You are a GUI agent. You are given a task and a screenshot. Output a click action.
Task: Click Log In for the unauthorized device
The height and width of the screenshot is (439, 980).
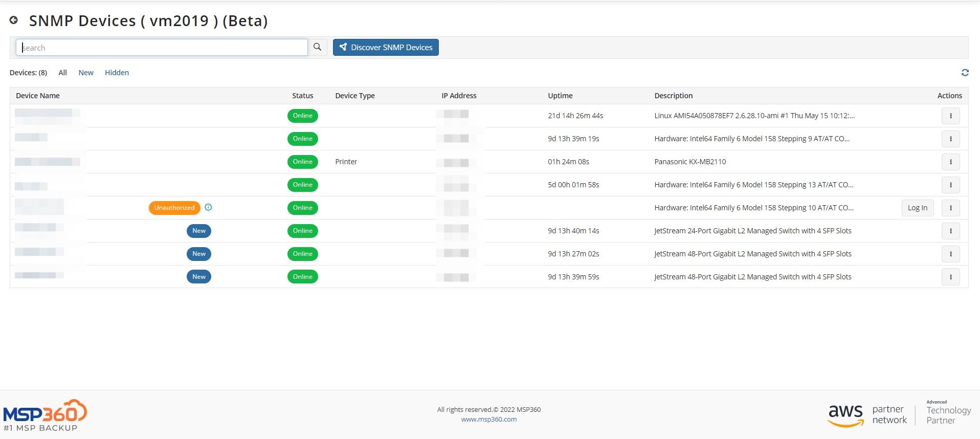(x=917, y=208)
